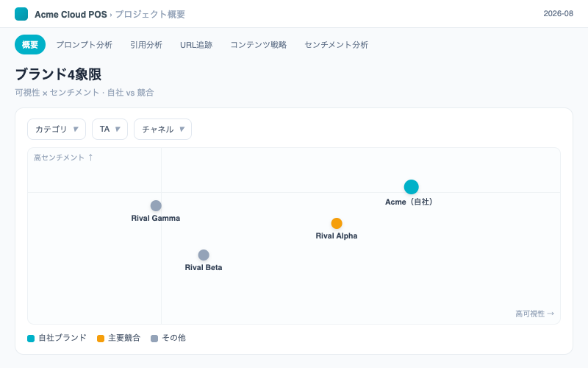Click the teal 自社ブランド legend swatch

pos(31,339)
